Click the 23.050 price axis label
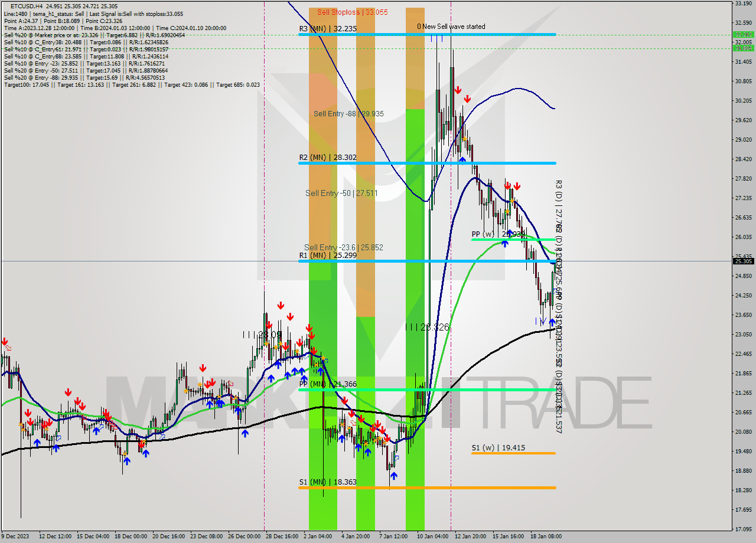Image resolution: width=756 pixels, height=543 pixels. tap(743, 334)
